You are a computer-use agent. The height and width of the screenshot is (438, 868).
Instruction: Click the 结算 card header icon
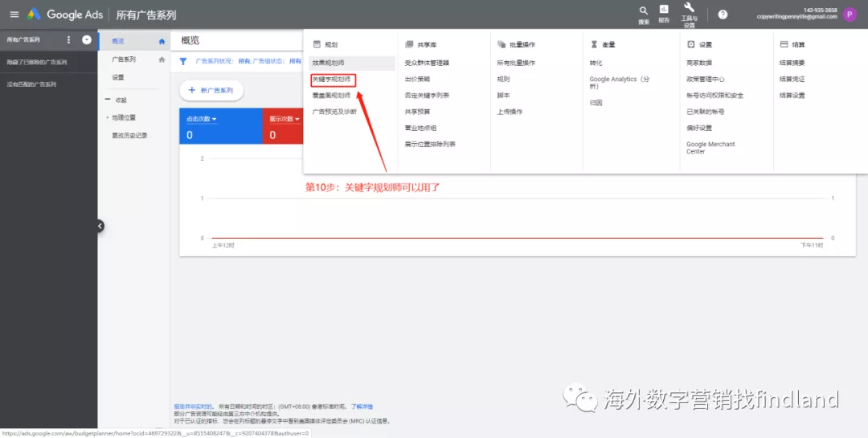(784, 44)
